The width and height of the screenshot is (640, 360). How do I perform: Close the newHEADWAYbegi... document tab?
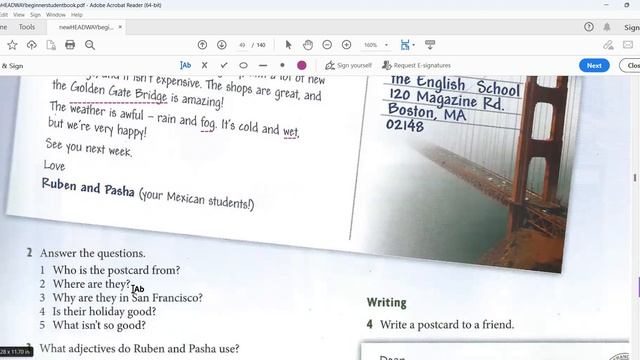point(120,27)
